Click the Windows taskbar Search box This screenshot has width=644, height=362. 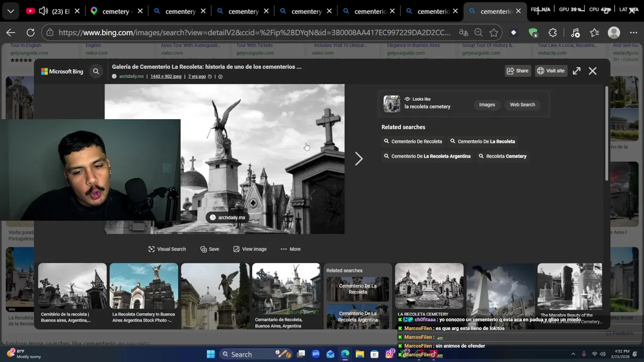point(256,354)
